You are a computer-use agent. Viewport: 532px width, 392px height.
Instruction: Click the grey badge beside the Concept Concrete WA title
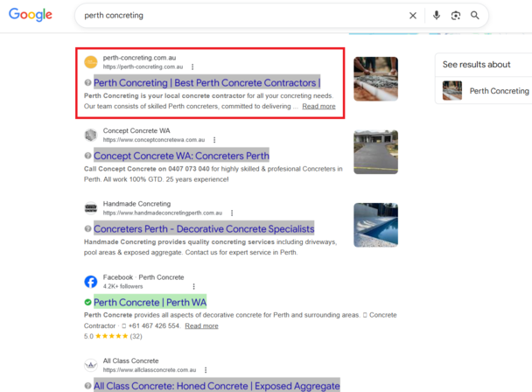[87, 156]
